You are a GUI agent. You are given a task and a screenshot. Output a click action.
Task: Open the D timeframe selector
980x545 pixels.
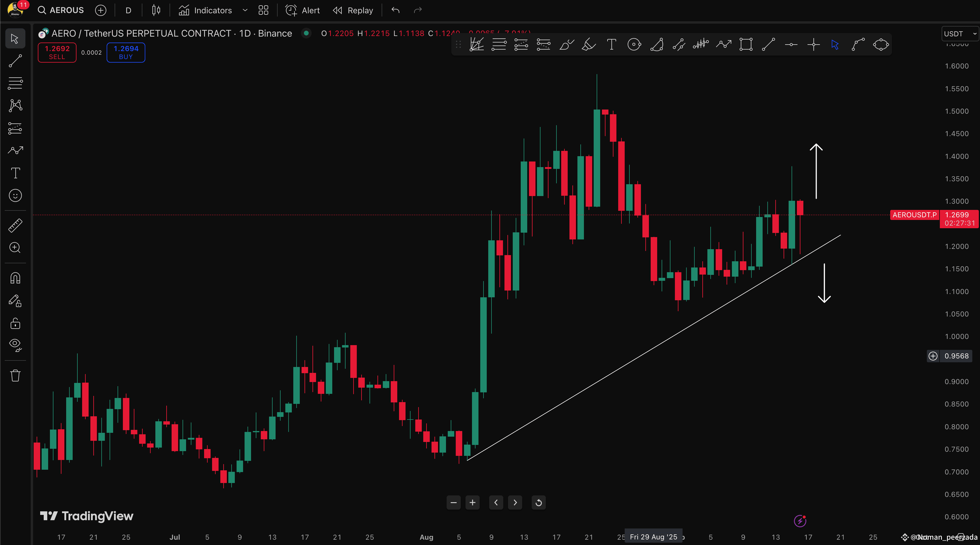click(x=128, y=10)
